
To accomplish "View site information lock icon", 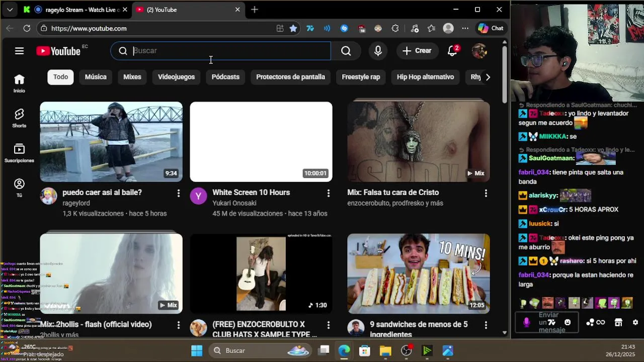I will click(44, 29).
